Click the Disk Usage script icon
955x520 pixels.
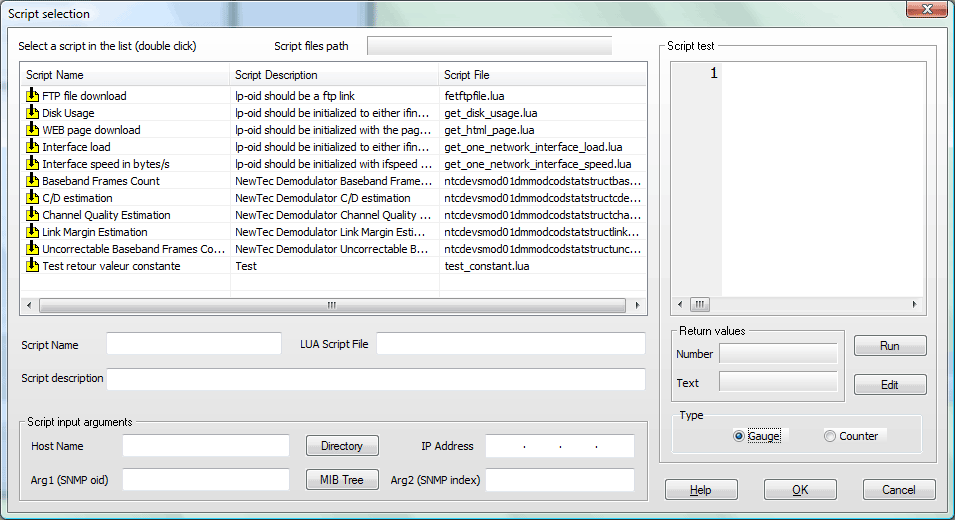pos(32,113)
